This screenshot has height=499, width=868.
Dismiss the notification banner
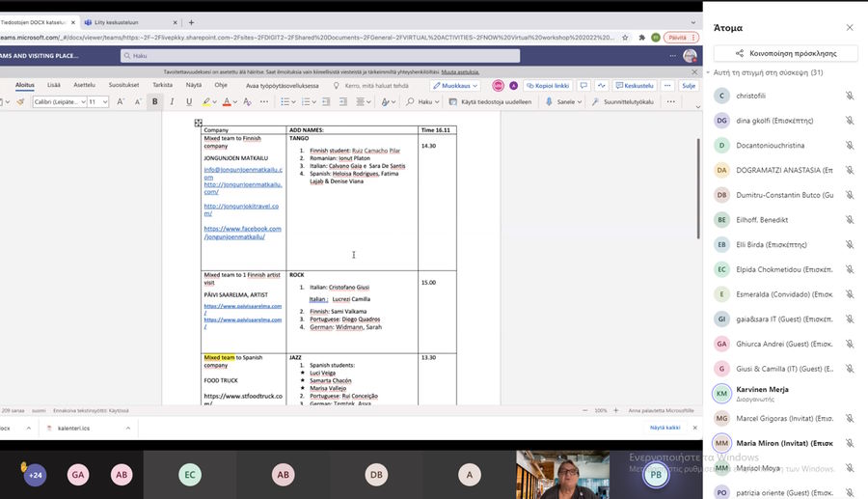click(x=689, y=71)
